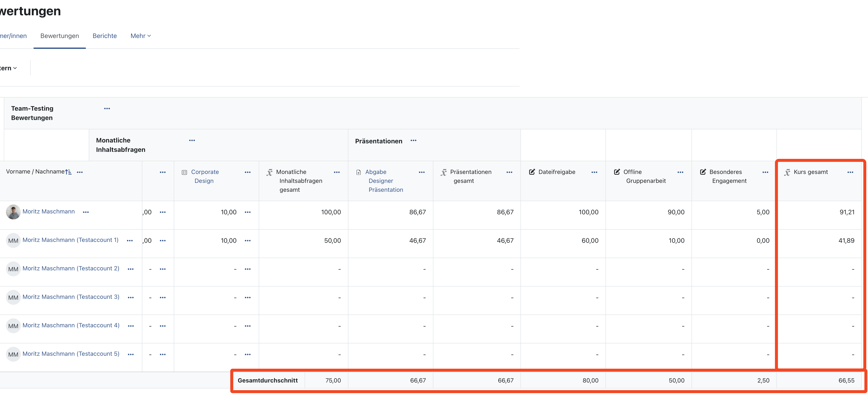Open actions for Corporate Design grade 10,00 first row
Image resolution: width=868 pixels, height=398 pixels.
pyautogui.click(x=248, y=212)
